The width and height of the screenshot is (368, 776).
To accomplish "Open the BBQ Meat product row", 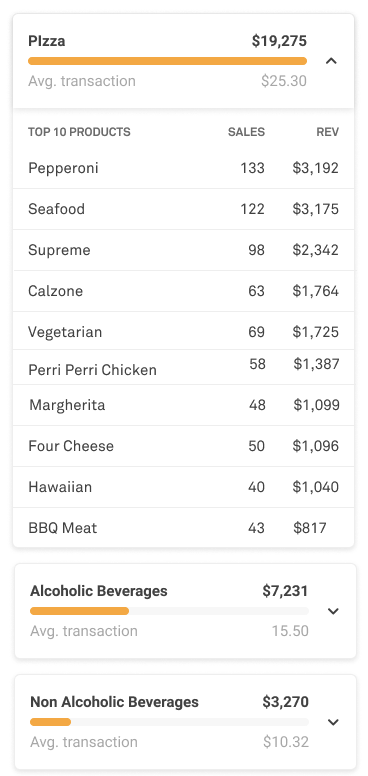I will click(184, 528).
